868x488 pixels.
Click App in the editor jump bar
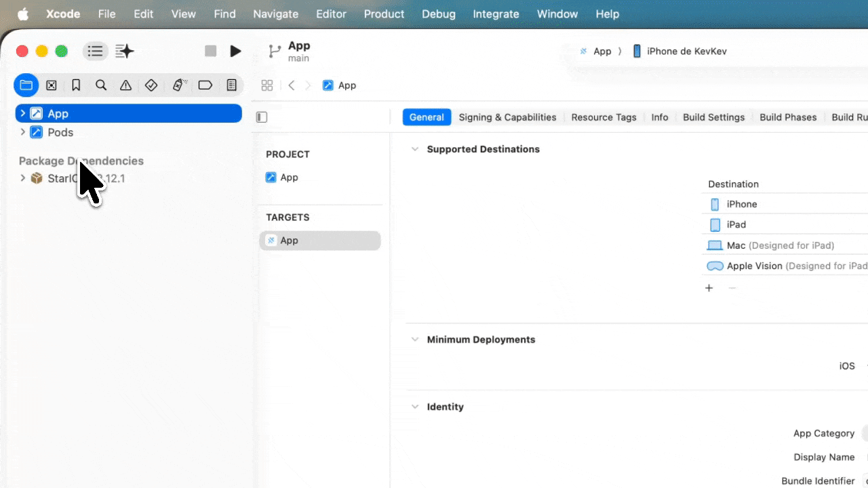(340, 85)
